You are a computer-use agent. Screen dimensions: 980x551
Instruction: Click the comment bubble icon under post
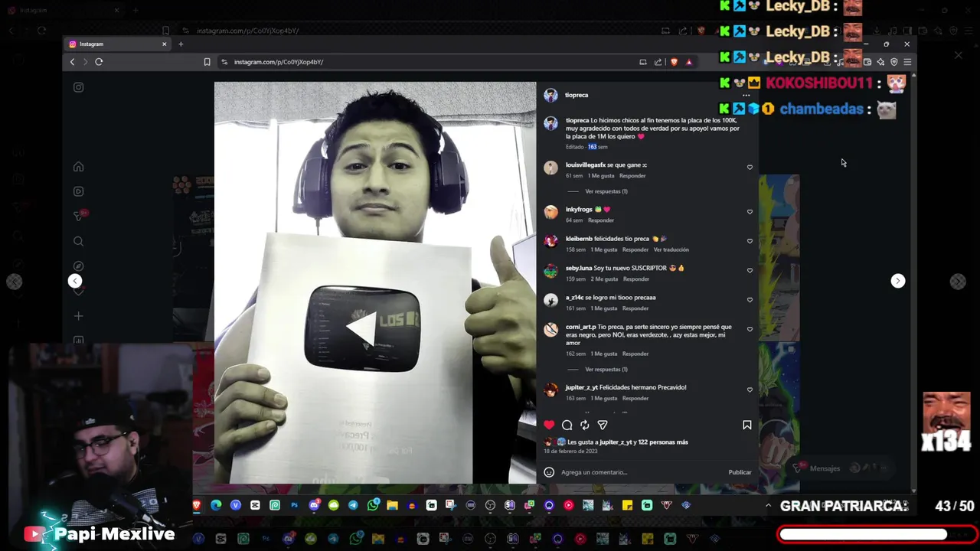pos(567,425)
